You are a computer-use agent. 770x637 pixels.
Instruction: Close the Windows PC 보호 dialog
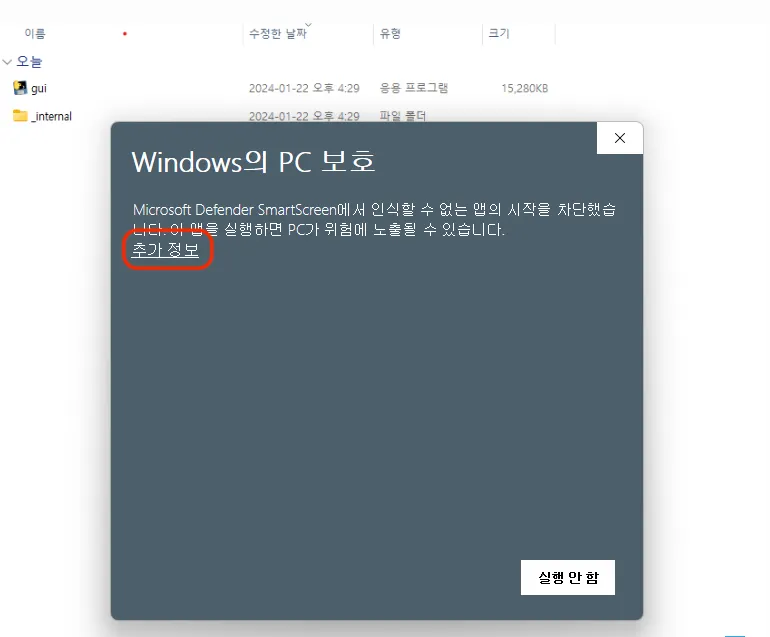pos(620,138)
